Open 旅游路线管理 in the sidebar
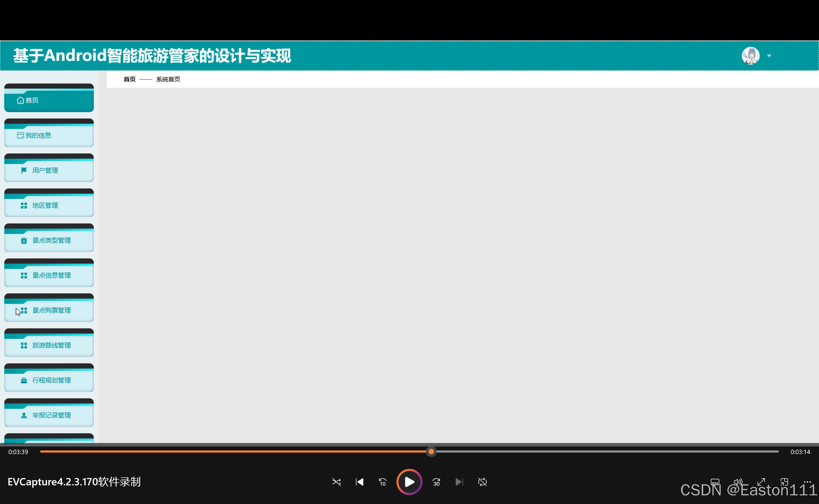The image size is (819, 504). (51, 345)
